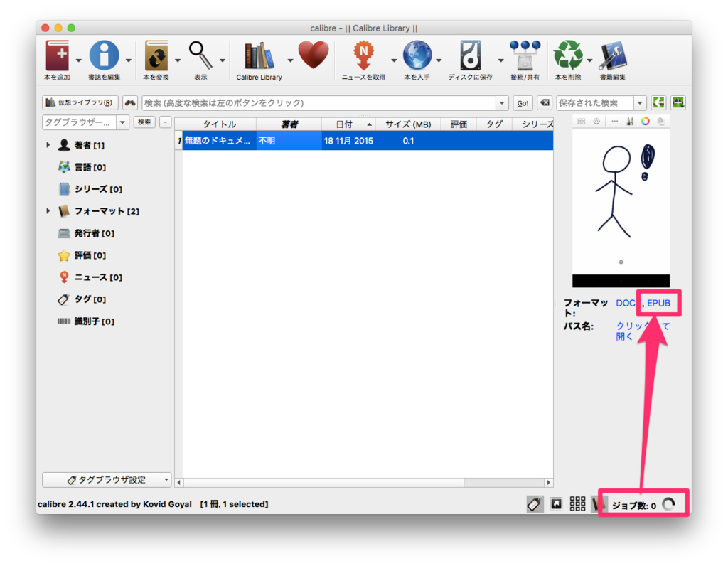Open the Convert books dropdown arrow

177,60
